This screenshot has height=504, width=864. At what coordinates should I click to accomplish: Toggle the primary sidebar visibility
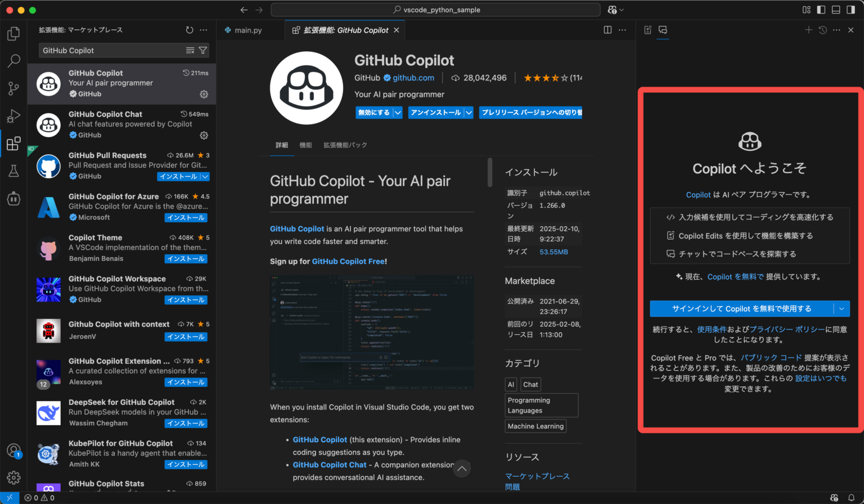[x=821, y=10]
